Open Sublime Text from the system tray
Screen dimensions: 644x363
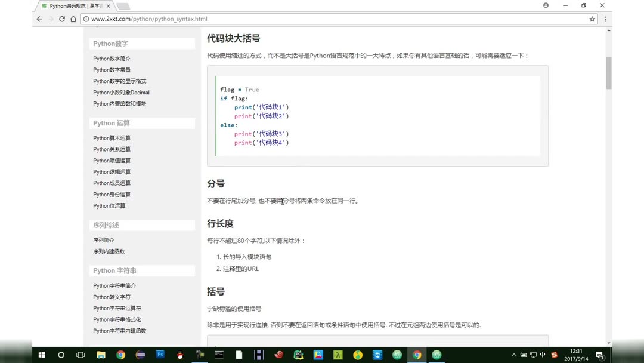click(553, 355)
